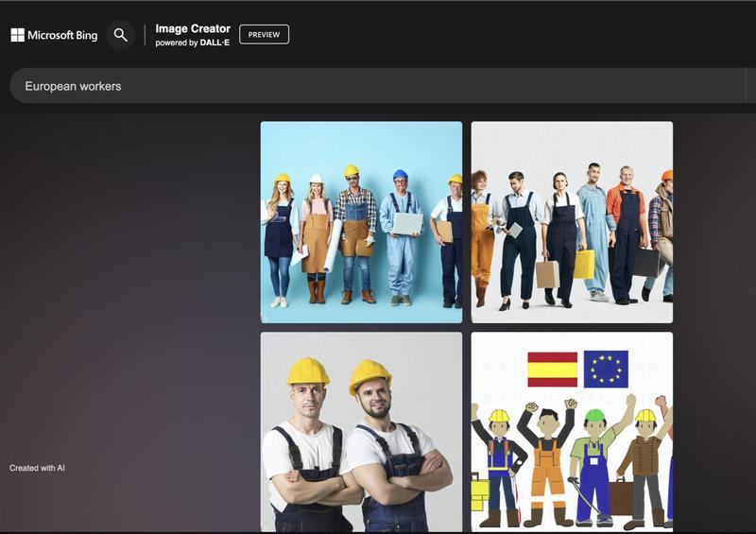This screenshot has width=756, height=534.
Task: Focus the 'European workers' prompt field
Action: click(377, 86)
